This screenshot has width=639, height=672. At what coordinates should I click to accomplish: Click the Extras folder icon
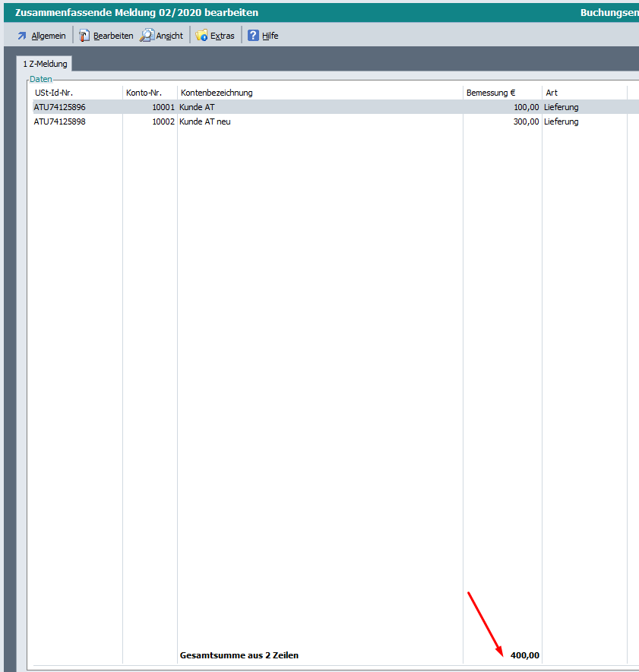201,36
